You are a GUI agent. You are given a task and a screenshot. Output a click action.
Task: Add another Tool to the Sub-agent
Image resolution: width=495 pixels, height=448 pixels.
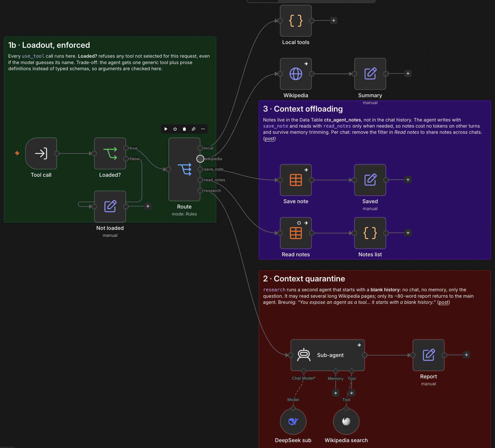[x=352, y=393]
